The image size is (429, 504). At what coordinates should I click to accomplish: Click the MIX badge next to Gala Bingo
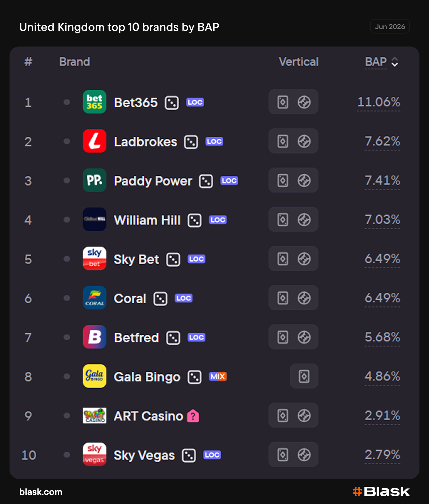coord(218,377)
